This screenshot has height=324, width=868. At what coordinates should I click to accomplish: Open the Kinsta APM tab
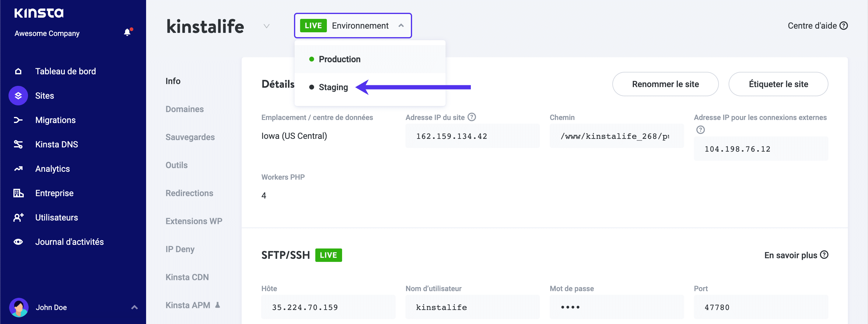click(x=188, y=305)
